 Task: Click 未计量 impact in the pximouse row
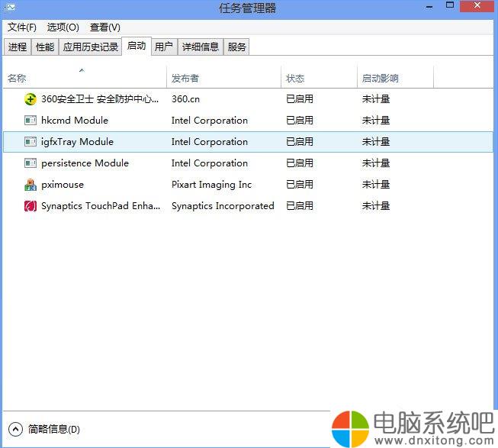(376, 185)
